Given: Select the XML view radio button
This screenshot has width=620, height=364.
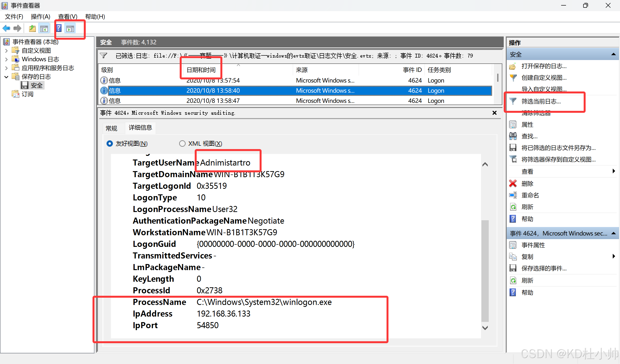Looking at the screenshot, I should 182,144.
